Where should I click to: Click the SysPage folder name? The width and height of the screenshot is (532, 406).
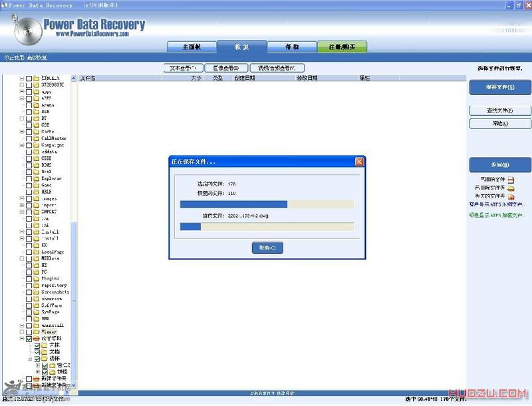(x=51, y=312)
